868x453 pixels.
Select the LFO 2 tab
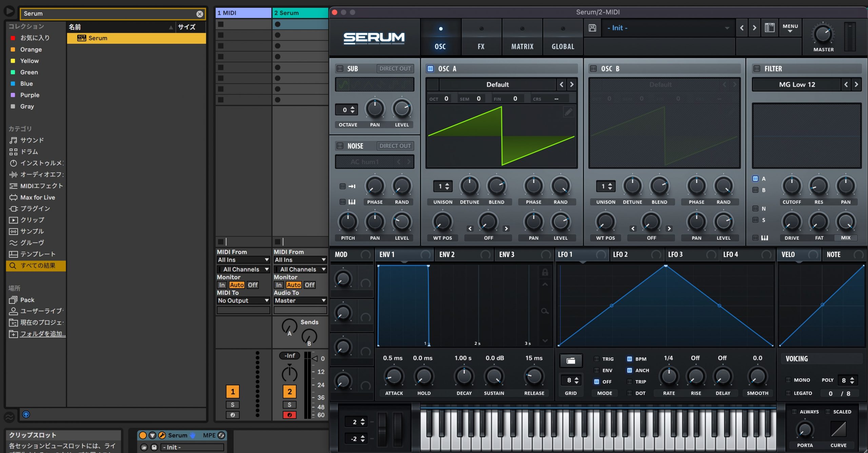tap(637, 254)
